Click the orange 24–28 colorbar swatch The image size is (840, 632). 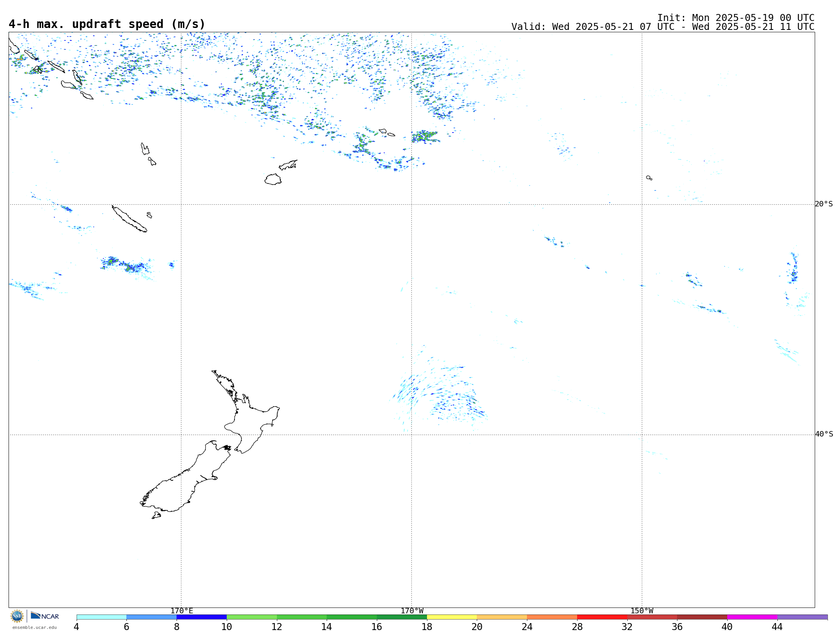pyautogui.click(x=552, y=617)
